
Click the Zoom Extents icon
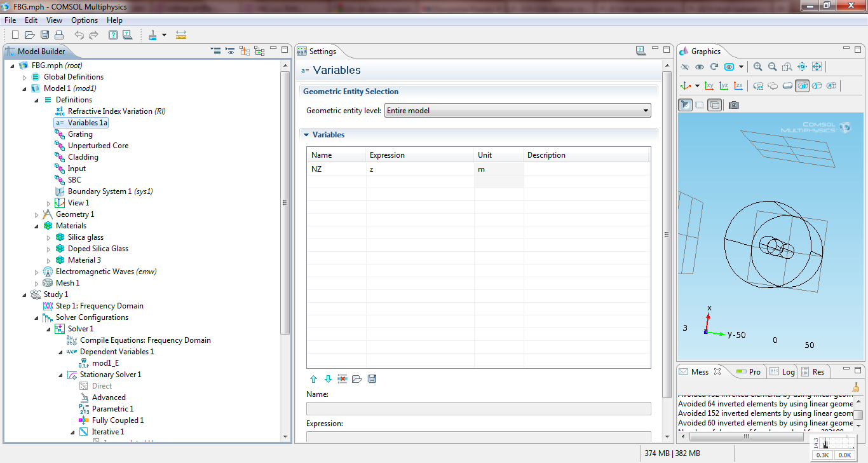coord(817,67)
